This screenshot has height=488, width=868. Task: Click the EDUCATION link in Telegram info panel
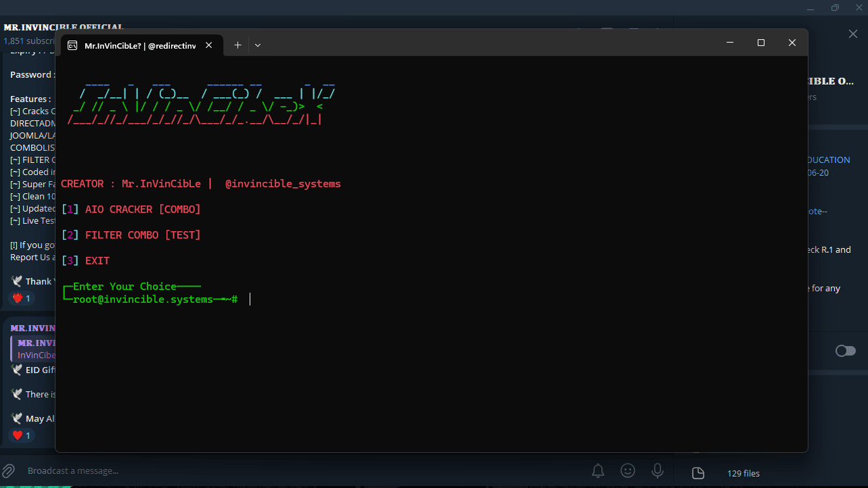coord(829,160)
